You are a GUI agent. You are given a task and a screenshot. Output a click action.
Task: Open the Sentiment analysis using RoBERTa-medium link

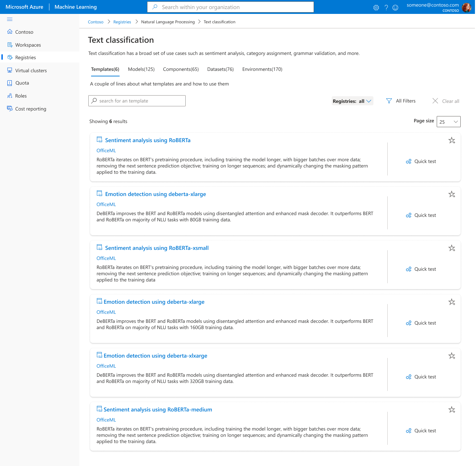coord(158,410)
